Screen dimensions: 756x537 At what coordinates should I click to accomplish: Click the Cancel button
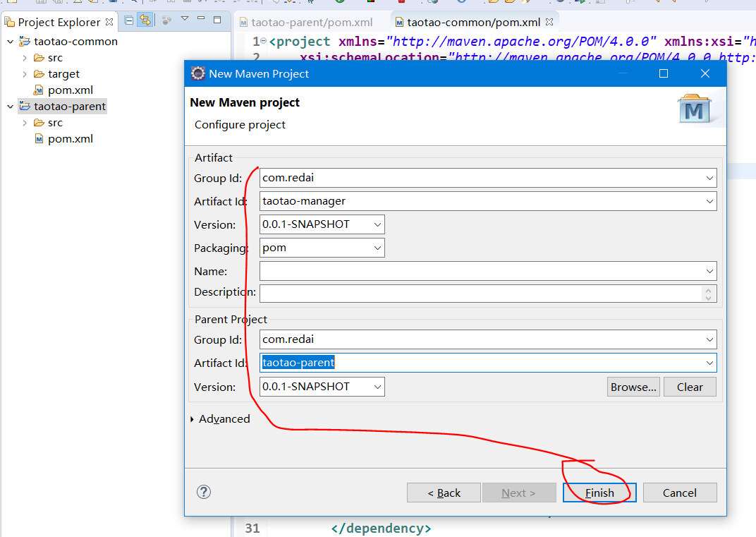pyautogui.click(x=679, y=493)
